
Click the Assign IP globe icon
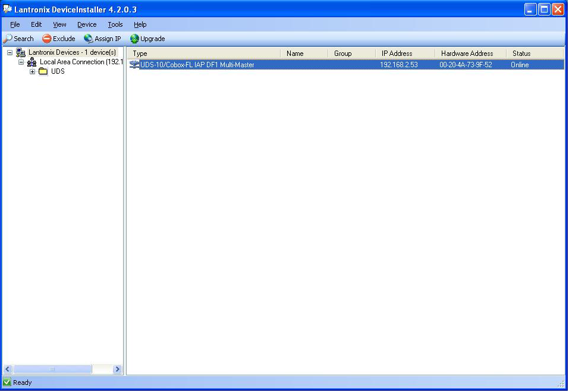pyautogui.click(x=88, y=39)
